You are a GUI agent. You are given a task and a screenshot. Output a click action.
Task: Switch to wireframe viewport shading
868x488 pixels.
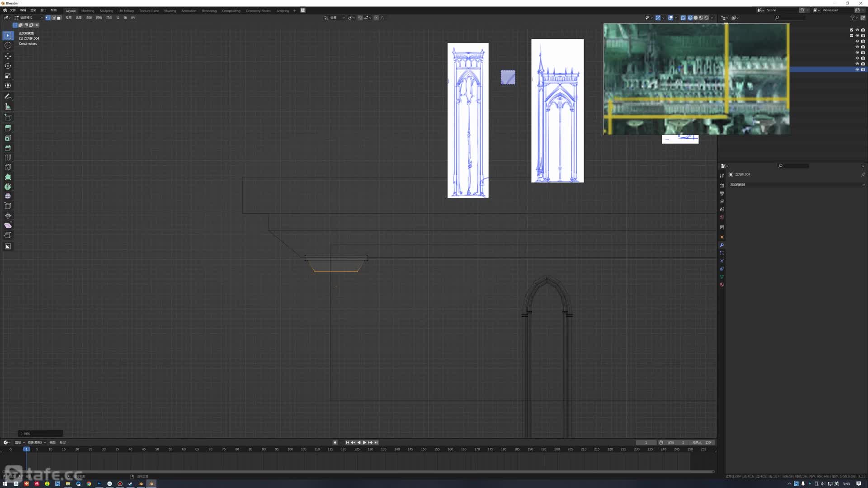click(x=690, y=18)
